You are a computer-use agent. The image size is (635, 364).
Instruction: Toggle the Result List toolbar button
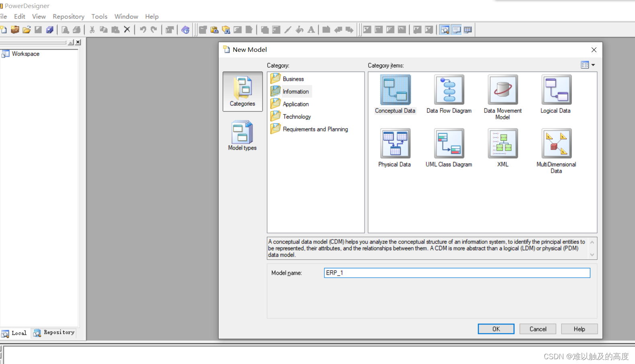tap(468, 30)
